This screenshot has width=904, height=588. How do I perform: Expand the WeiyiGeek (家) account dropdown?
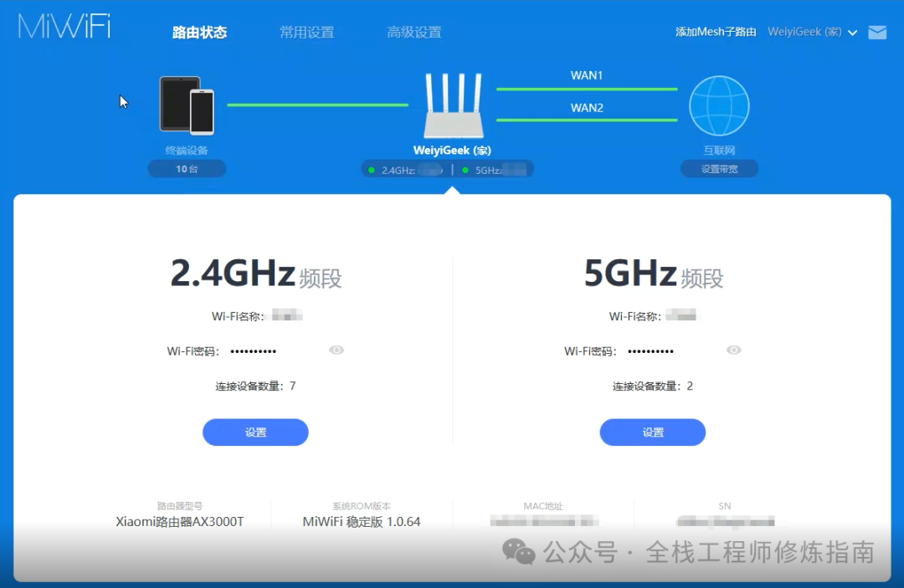812,33
